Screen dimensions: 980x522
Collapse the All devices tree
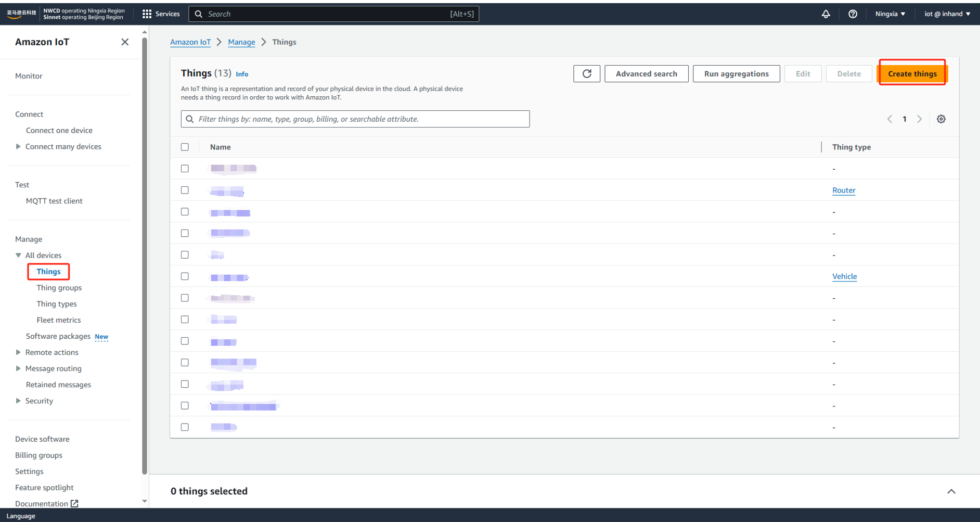click(18, 256)
